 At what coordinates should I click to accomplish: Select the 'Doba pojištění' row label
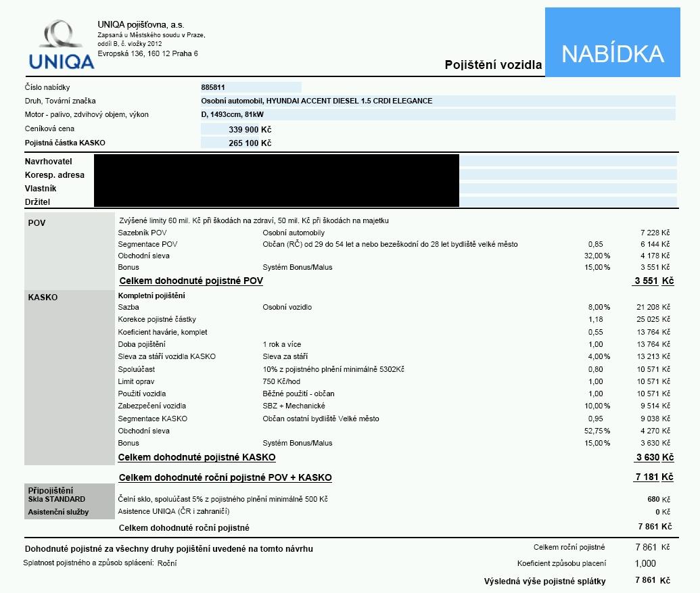pyautogui.click(x=141, y=344)
